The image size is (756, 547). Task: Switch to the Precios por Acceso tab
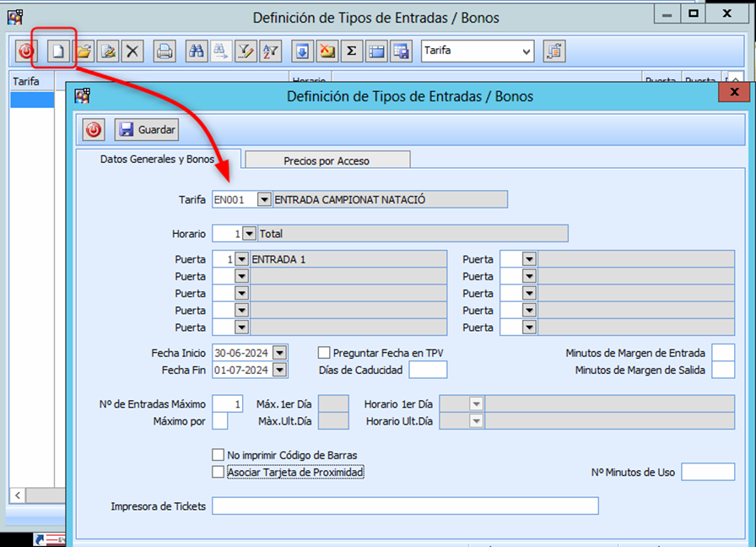click(x=327, y=160)
